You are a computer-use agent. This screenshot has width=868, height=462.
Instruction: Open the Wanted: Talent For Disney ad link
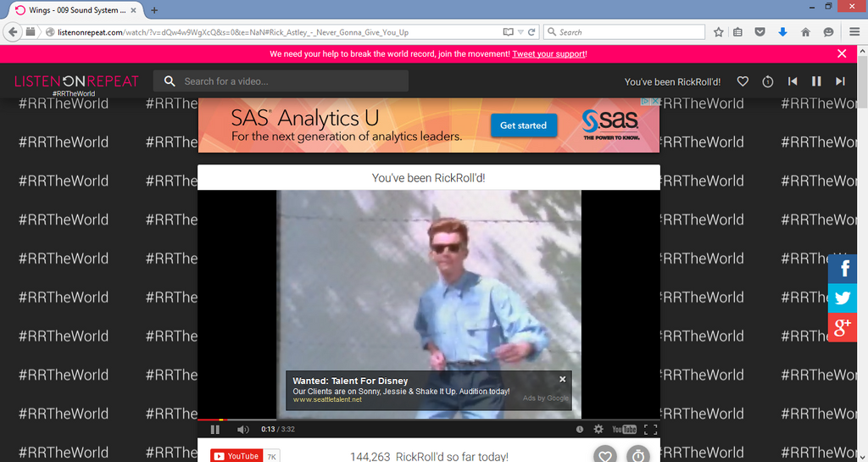click(350, 381)
